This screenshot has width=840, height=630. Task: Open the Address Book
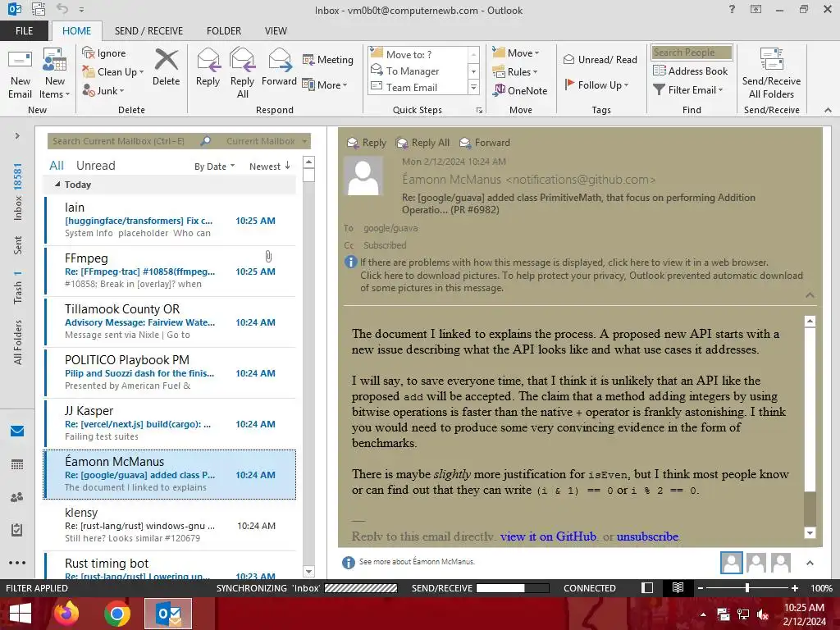690,71
